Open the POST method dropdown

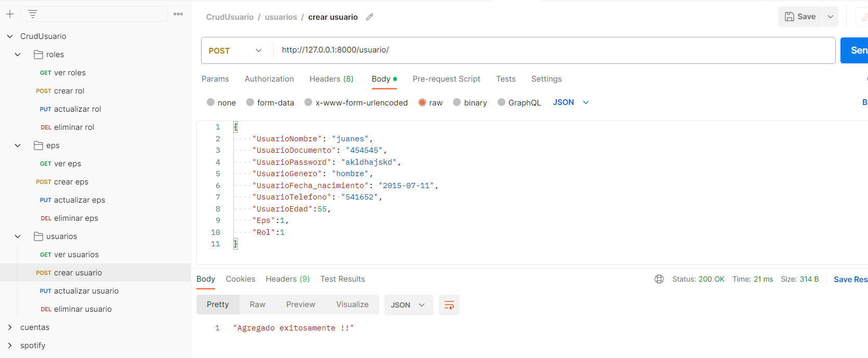click(x=237, y=50)
